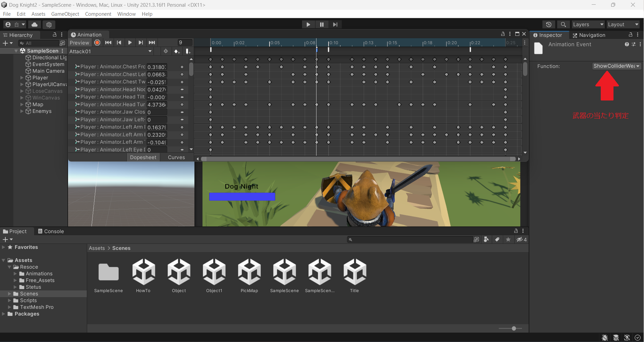Click the Pause button in top toolbar
Viewport: 644px width, 342px height.
321,24
